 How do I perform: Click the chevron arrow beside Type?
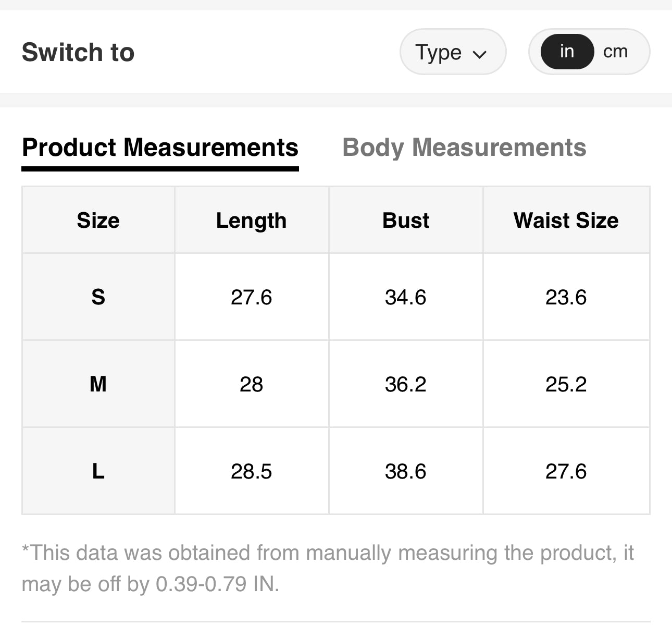click(479, 54)
